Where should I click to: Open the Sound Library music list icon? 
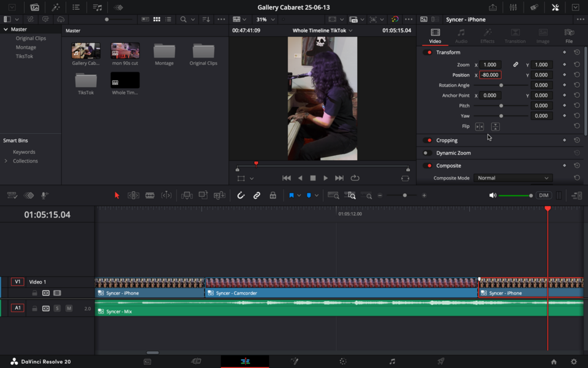pos(97,7)
